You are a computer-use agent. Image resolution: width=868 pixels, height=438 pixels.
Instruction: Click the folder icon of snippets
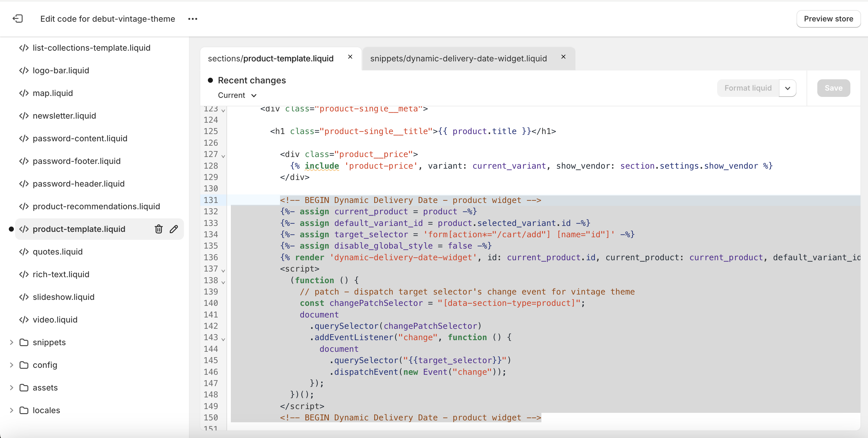pyautogui.click(x=24, y=342)
